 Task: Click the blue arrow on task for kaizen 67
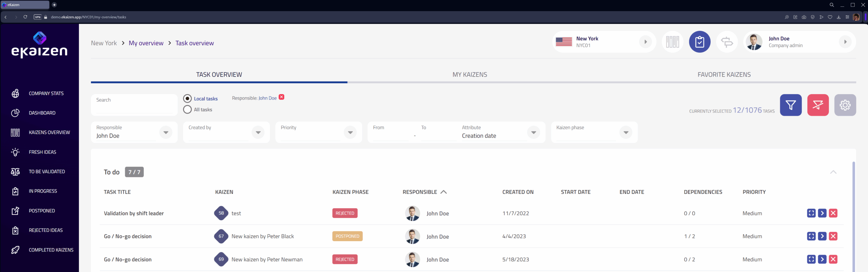coord(822,236)
